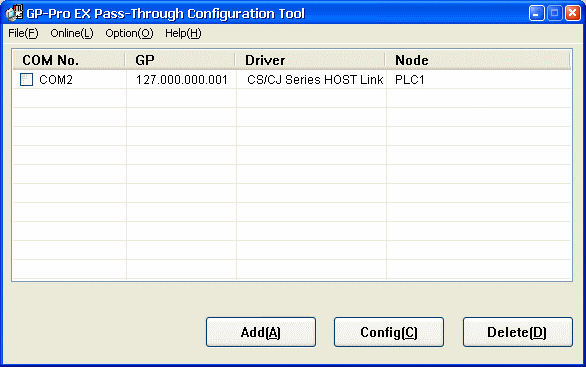Open the Help menu
This screenshot has width=586, height=367.
point(183,33)
